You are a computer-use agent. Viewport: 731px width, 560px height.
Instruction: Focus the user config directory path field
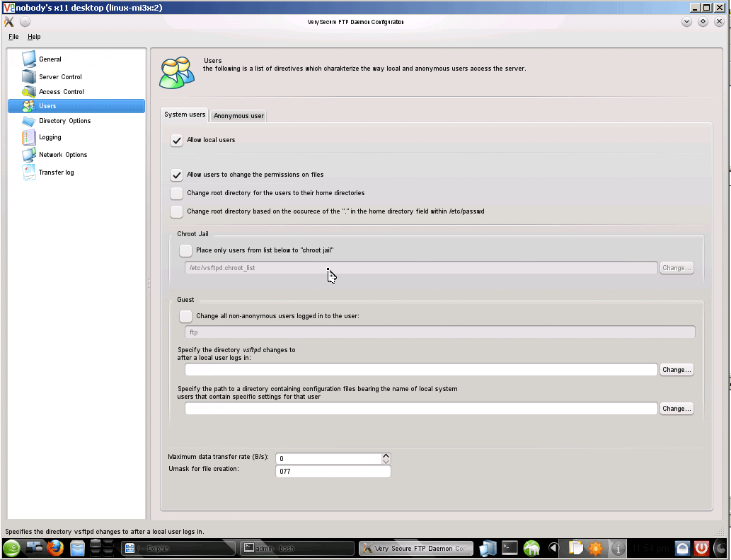pos(421,409)
